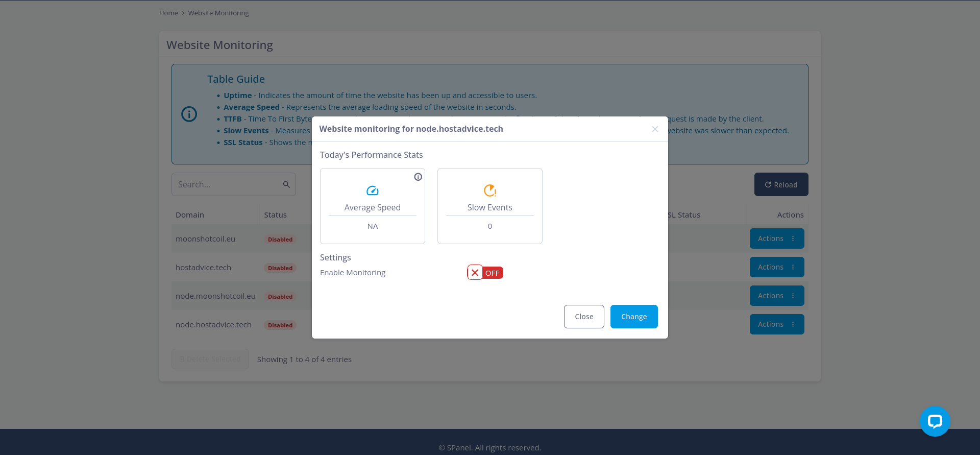Click the node.moonshotcoil.eu domain cell
The image size is (980, 455).
pos(215,296)
